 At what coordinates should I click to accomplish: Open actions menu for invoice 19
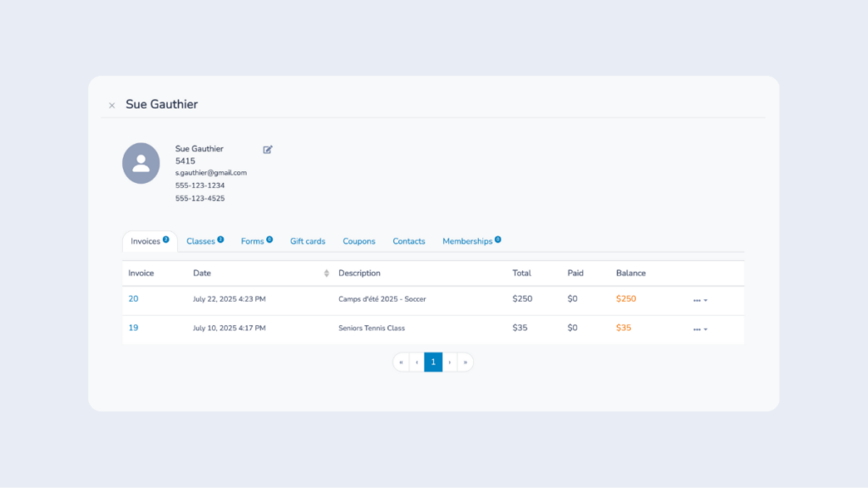click(699, 330)
